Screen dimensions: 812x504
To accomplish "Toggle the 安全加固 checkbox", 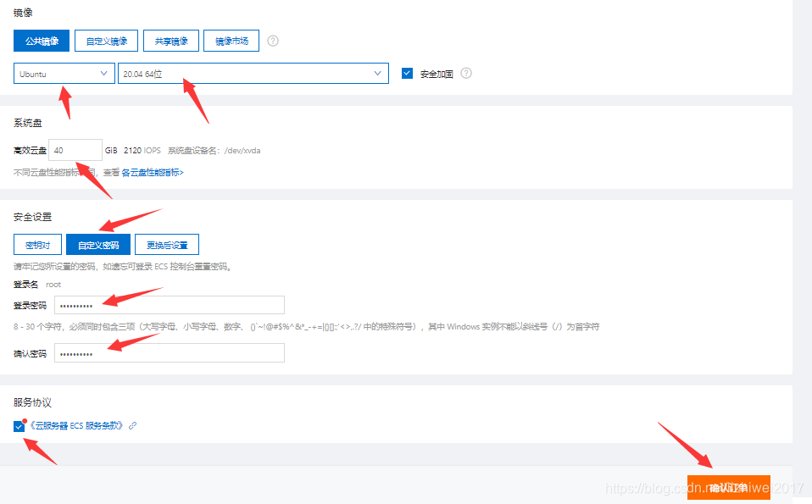I will 407,74.
